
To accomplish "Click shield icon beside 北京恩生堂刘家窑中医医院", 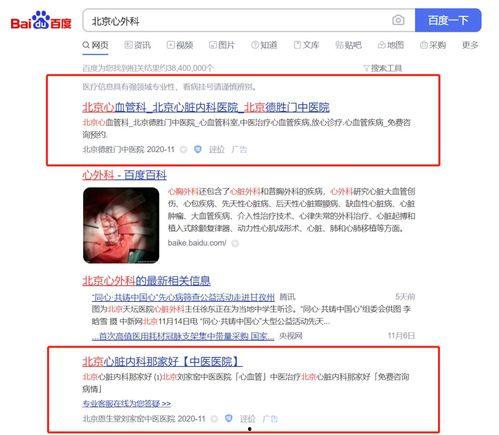I will tap(228, 418).
